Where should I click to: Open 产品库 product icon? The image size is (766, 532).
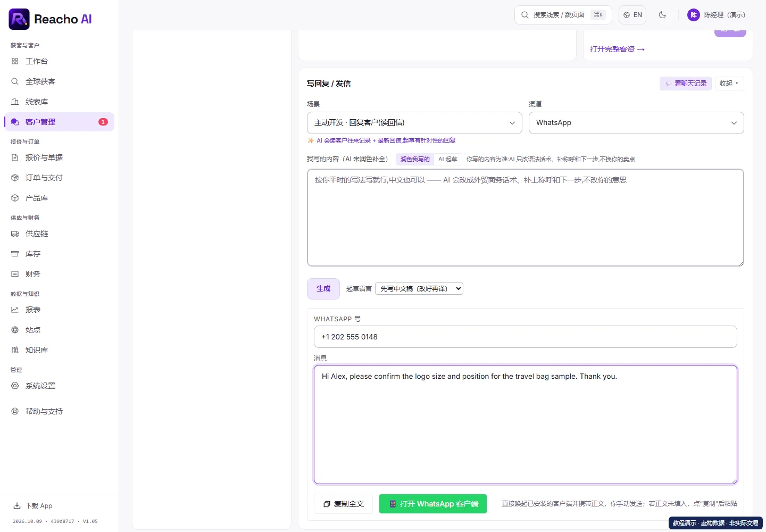(15, 198)
